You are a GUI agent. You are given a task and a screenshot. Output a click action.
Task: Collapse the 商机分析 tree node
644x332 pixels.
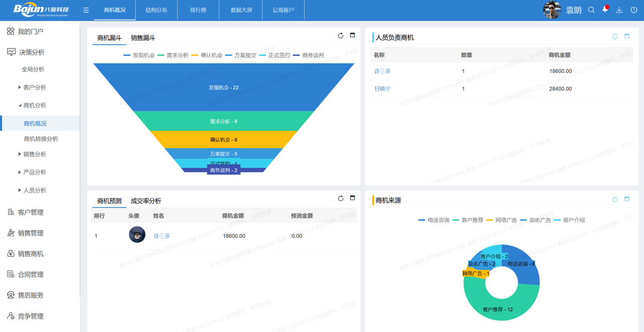[20, 106]
